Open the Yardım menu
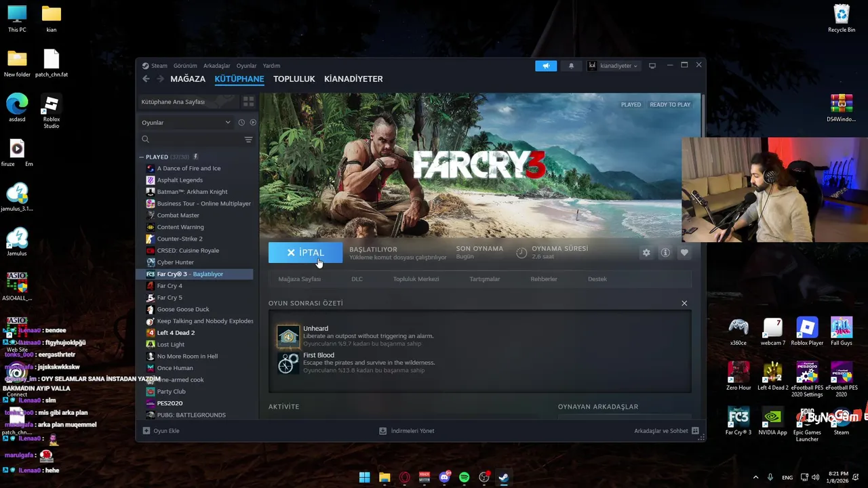The height and width of the screenshot is (488, 868). pyautogui.click(x=271, y=66)
